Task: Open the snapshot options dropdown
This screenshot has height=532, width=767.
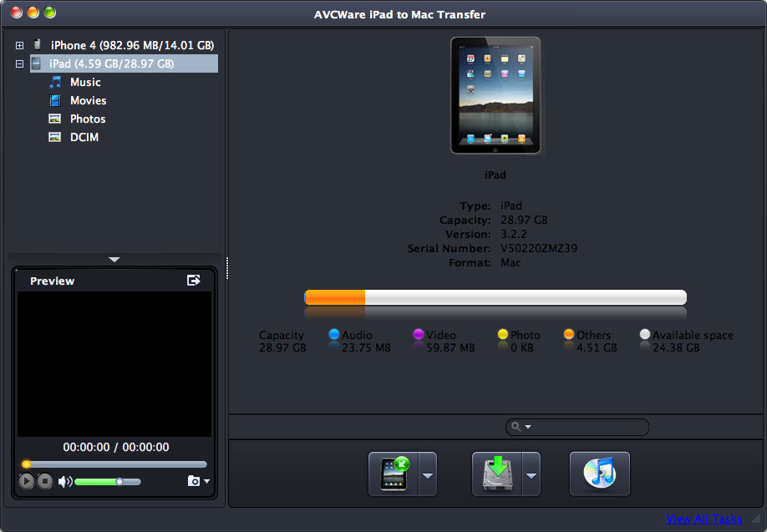Action: [207, 481]
